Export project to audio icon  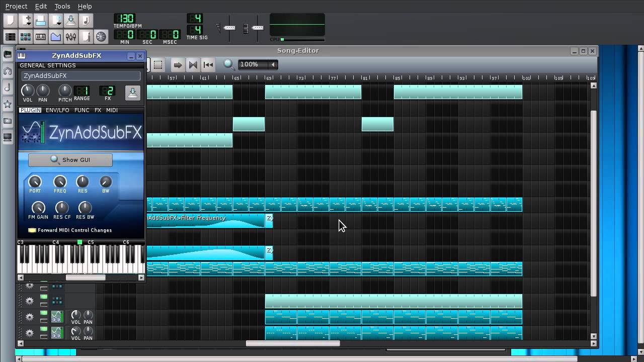point(86,21)
